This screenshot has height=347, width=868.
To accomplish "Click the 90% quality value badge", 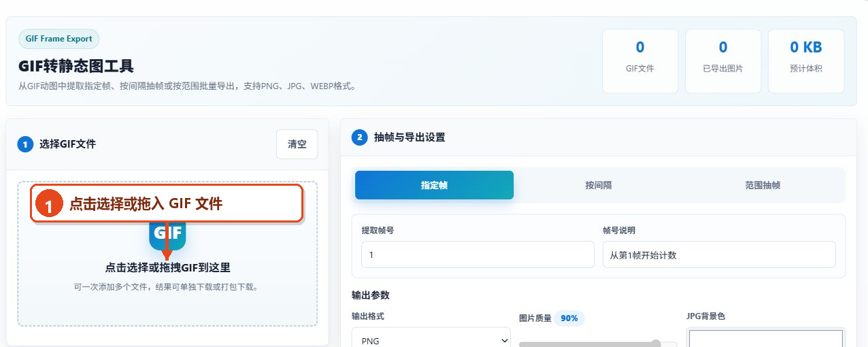I will coord(569,318).
